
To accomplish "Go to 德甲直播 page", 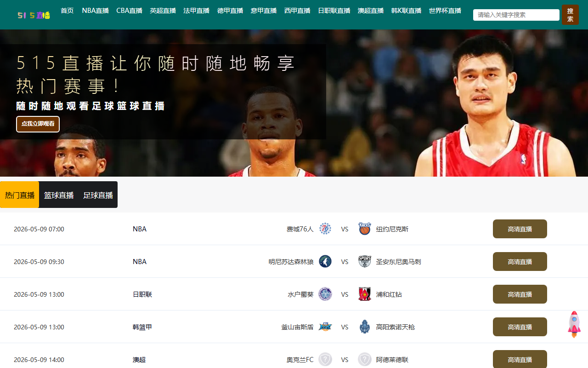I will coord(230,11).
